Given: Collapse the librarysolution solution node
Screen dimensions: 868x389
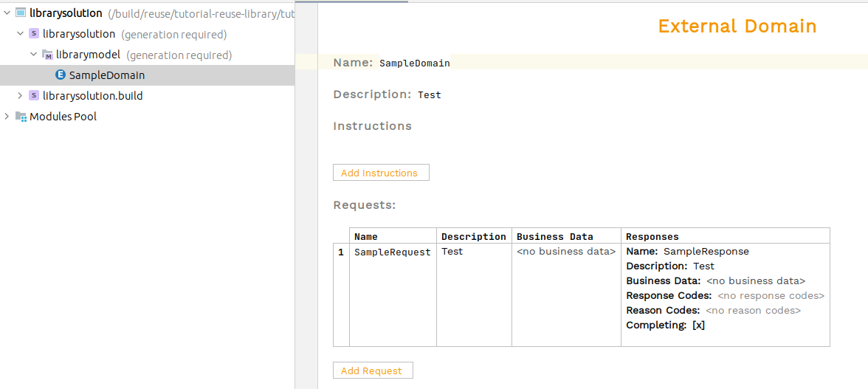Looking at the screenshot, I should coord(20,34).
